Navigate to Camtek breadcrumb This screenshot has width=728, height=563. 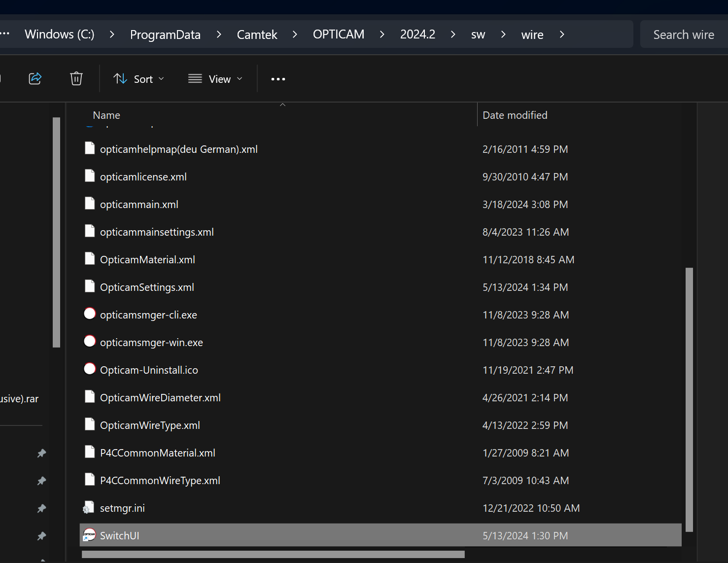(x=257, y=35)
